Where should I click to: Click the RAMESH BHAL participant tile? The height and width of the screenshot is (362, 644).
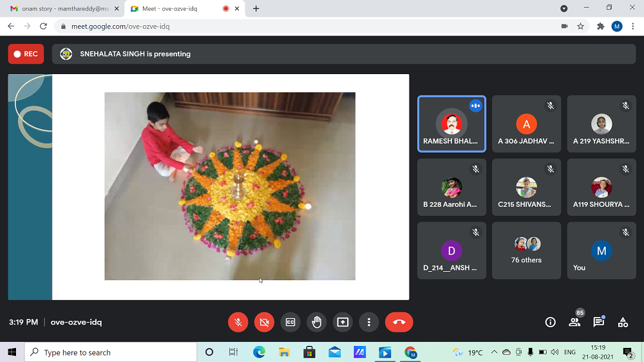(x=451, y=124)
